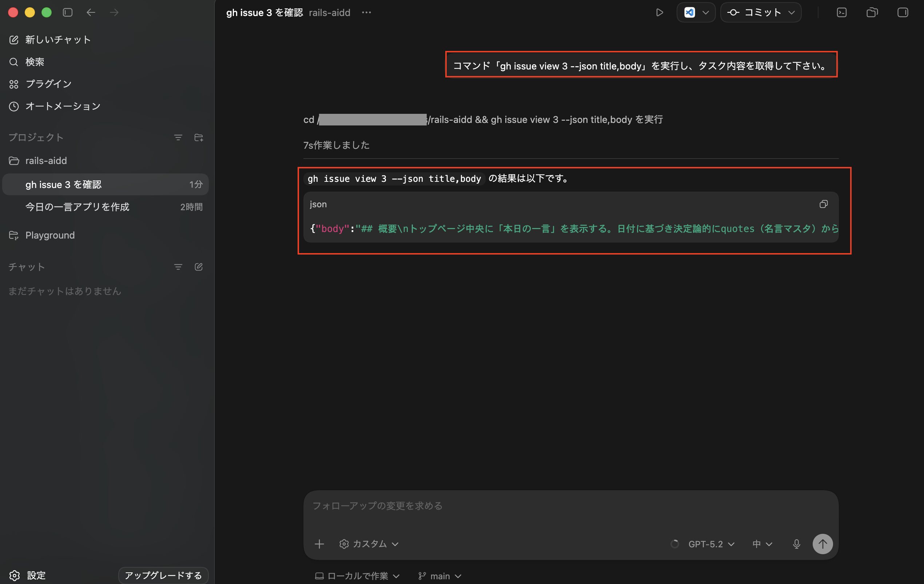Open the main branch selector
The image size is (924, 584).
pyautogui.click(x=440, y=576)
